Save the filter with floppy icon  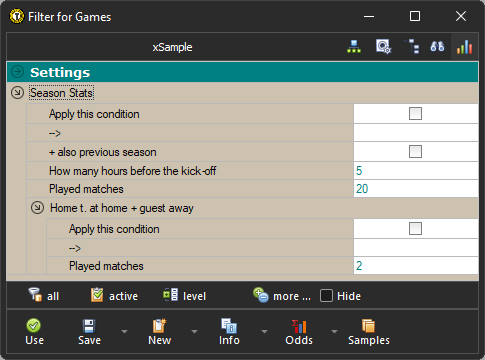tap(89, 332)
